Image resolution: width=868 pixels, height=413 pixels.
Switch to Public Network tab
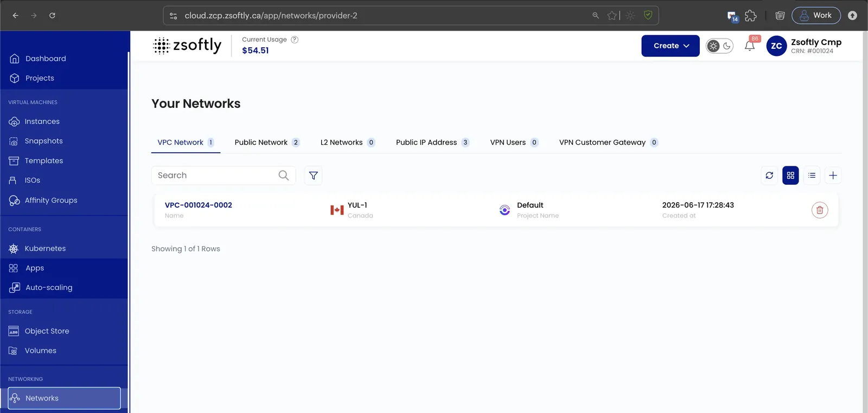click(267, 143)
